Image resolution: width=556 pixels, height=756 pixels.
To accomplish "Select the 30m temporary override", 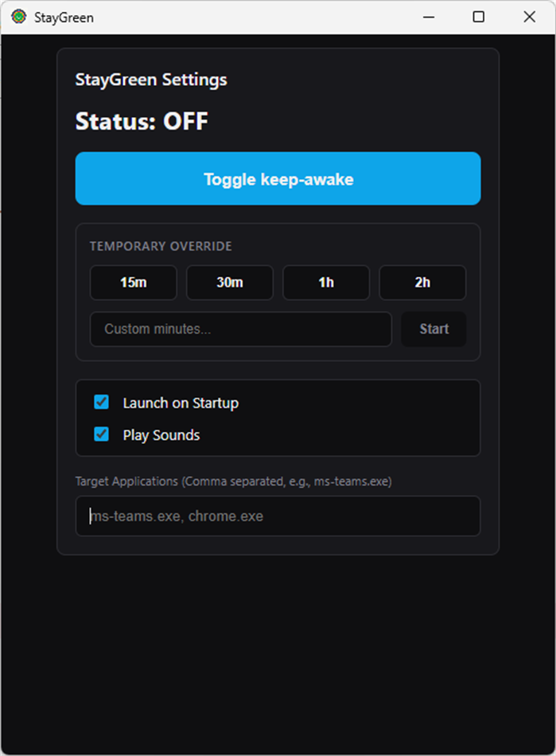I will pos(229,283).
